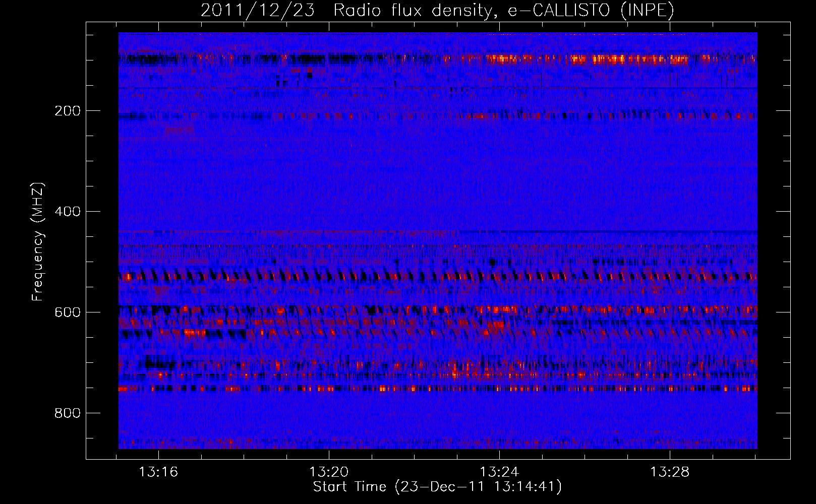Select the date text '2011/12/23' in title

(258, 11)
